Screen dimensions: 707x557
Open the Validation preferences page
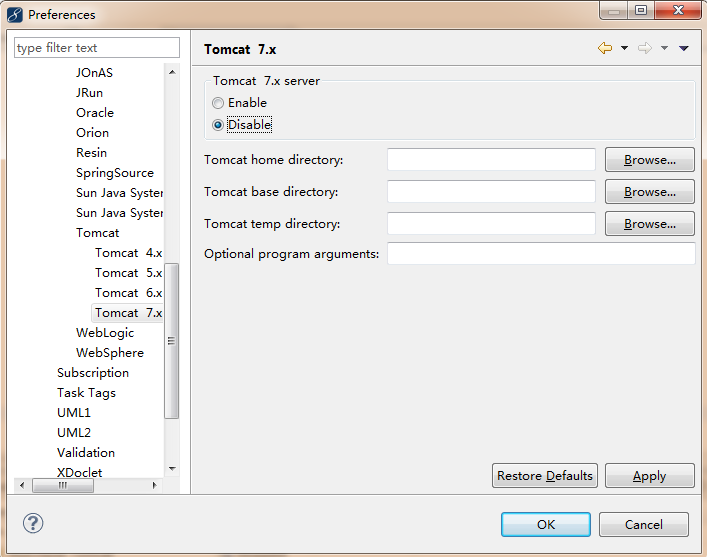86,453
